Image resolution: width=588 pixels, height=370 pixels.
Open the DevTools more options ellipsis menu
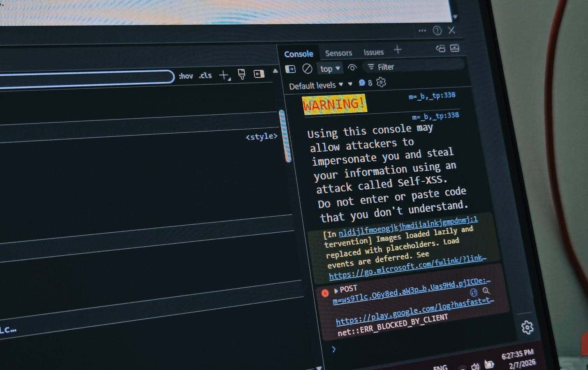[x=422, y=30]
